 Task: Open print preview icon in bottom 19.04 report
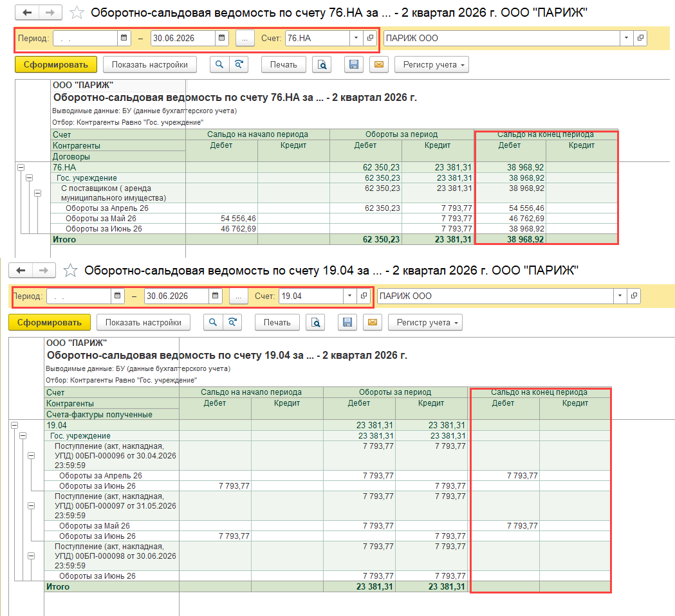pyautogui.click(x=315, y=322)
